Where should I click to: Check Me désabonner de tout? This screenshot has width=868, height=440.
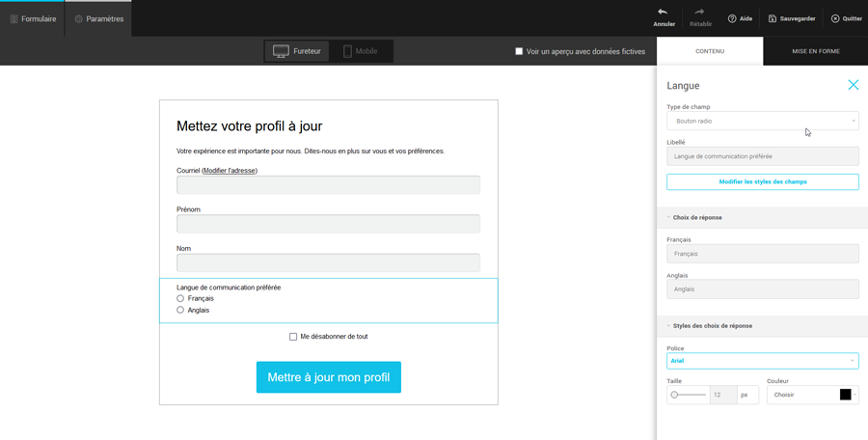click(293, 337)
